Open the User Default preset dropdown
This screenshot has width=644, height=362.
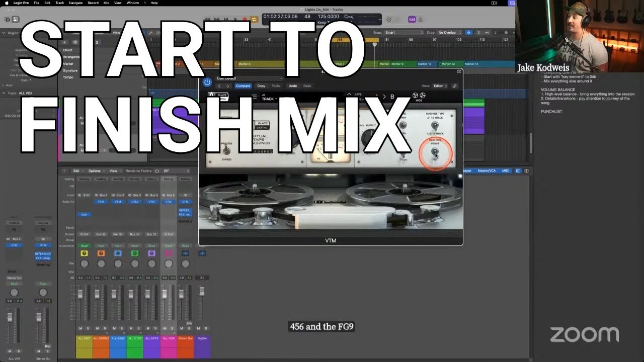tap(249, 78)
